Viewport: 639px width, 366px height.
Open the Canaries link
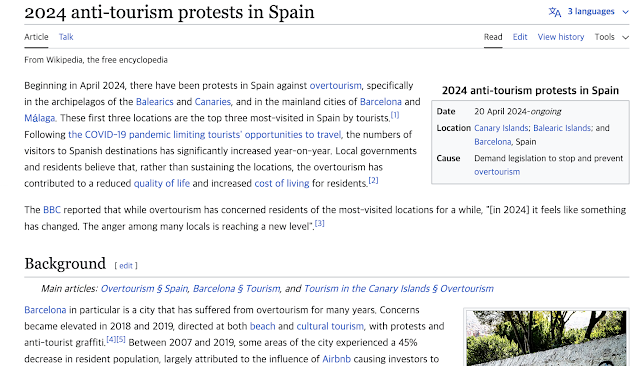[212, 102]
